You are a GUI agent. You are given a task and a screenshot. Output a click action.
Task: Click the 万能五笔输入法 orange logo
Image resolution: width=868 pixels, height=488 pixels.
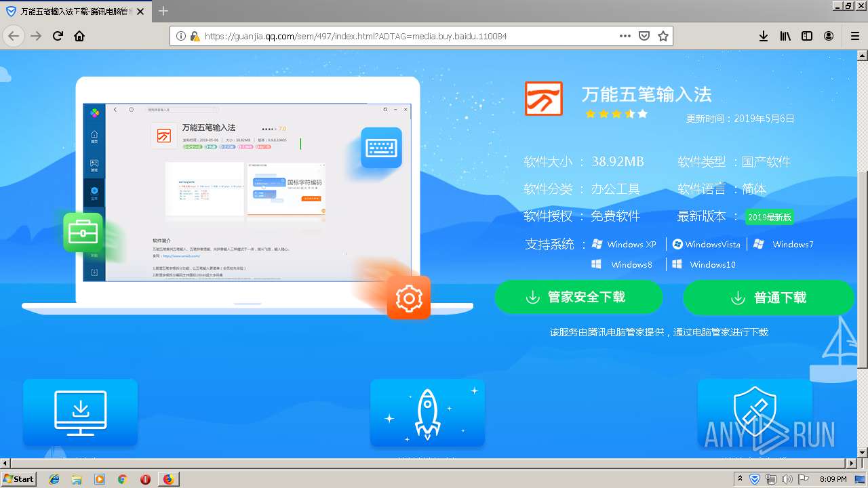544,99
